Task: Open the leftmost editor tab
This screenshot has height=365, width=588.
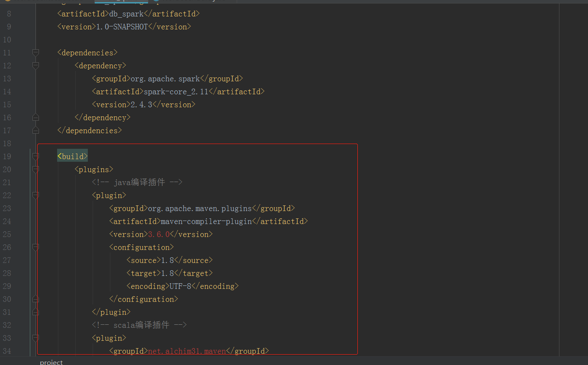Action: click(x=48, y=2)
